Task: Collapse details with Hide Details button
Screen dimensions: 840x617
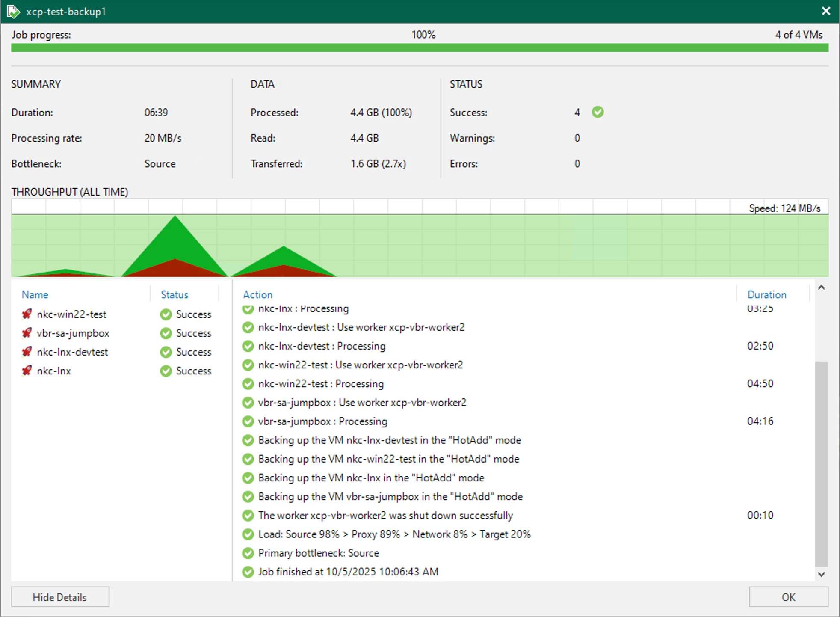Action: pyautogui.click(x=60, y=597)
